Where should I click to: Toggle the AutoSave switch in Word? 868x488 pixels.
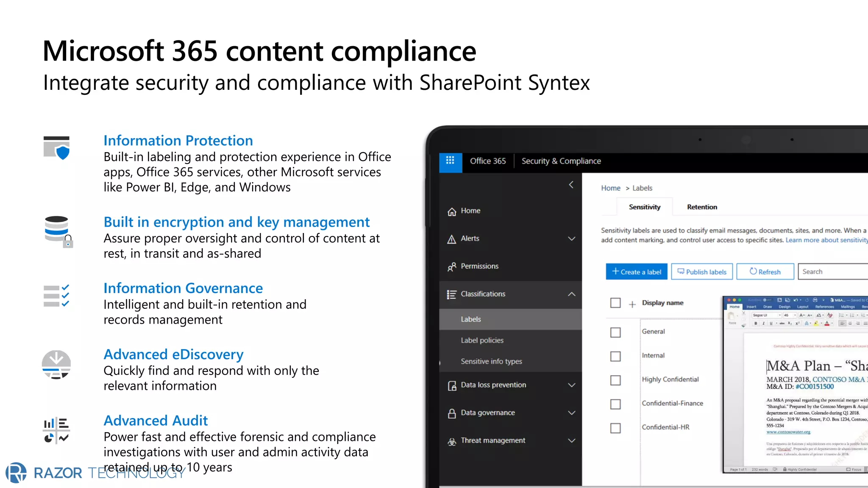(767, 300)
